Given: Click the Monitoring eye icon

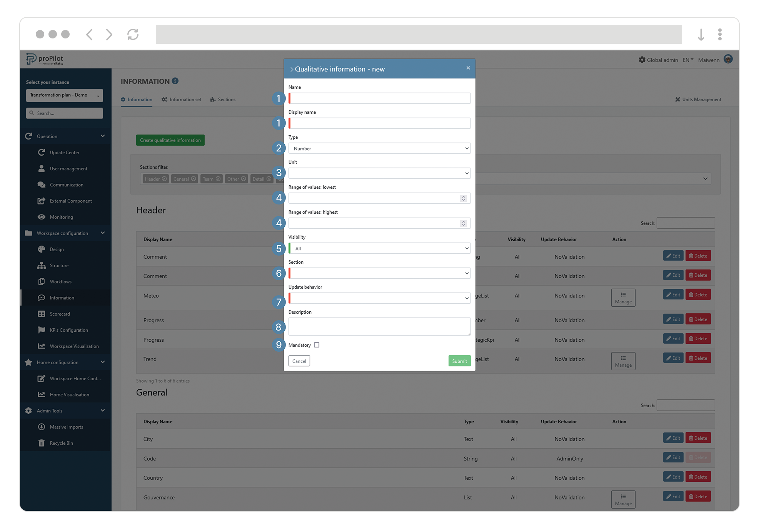Looking at the screenshot, I should [42, 217].
